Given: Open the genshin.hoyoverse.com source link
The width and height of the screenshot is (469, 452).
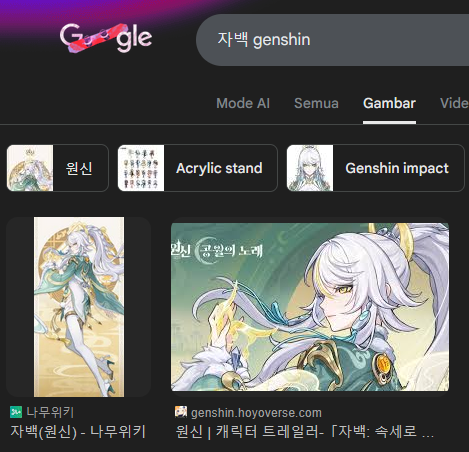Looking at the screenshot, I should tap(256, 413).
